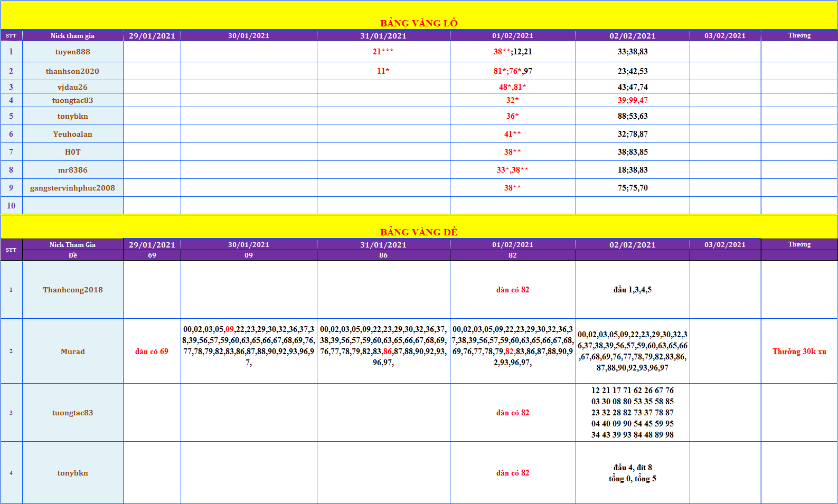Click the 'Đề' header label

(x=73, y=255)
